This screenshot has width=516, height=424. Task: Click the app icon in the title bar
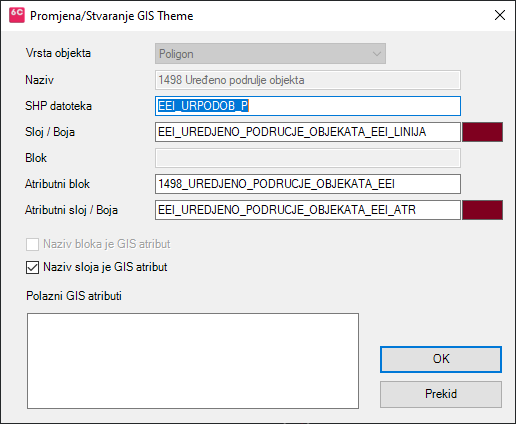[x=17, y=15]
